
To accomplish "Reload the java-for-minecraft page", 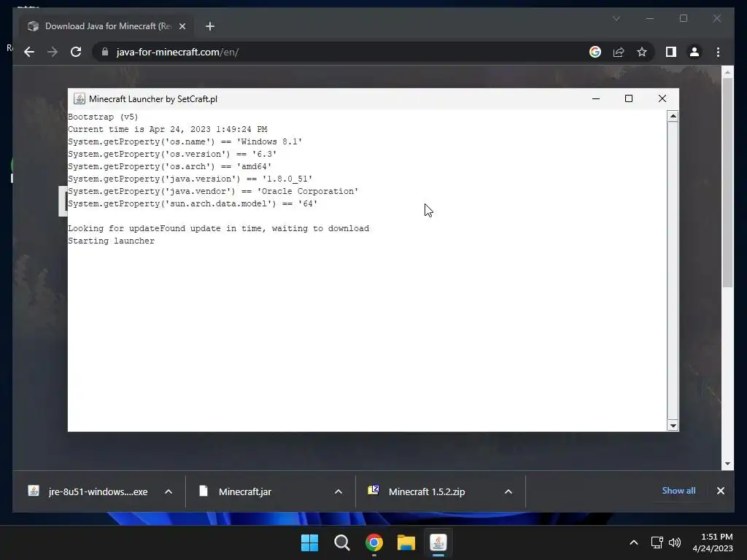I will pyautogui.click(x=76, y=52).
